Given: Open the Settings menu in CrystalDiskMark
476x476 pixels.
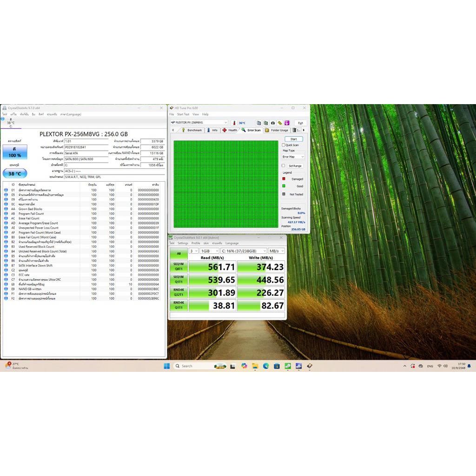Looking at the screenshot, I should 183,243.
